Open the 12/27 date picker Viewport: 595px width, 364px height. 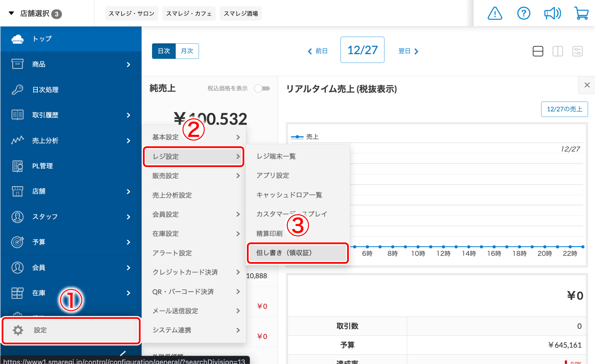point(362,50)
